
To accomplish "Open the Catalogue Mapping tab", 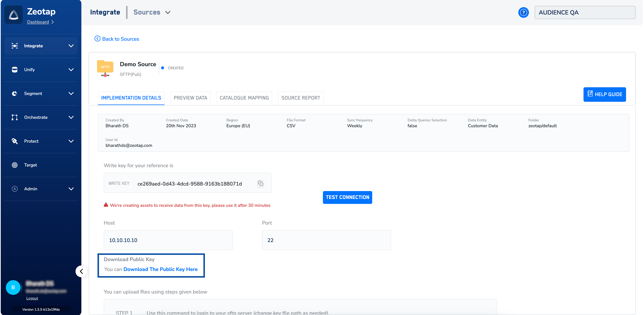I will pyautogui.click(x=244, y=98).
